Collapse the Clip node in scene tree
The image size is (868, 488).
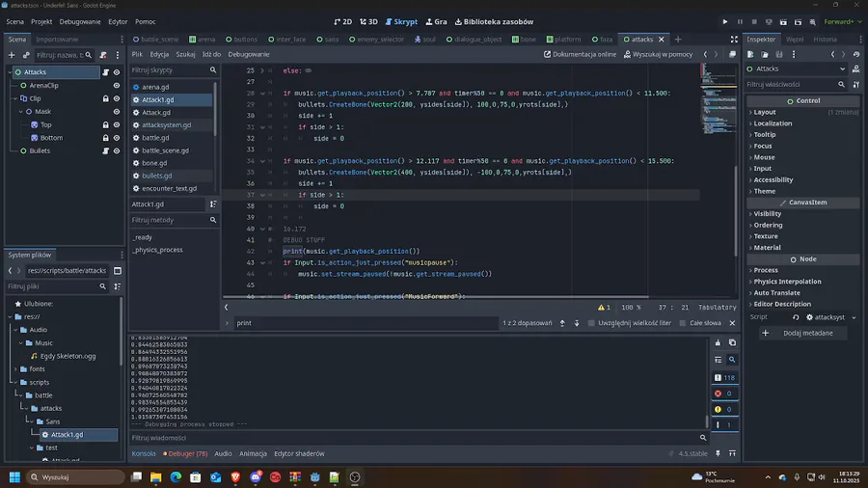coord(14,98)
